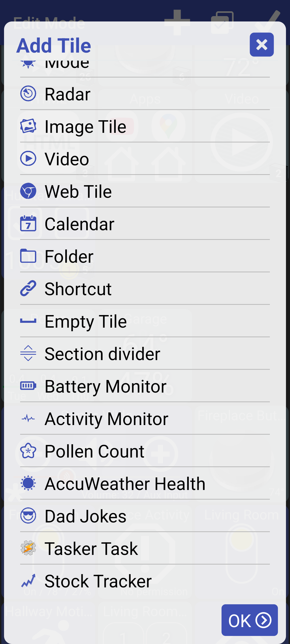Click the Dad Jokes smiley icon
Image resolution: width=290 pixels, height=644 pixels.
pyautogui.click(x=28, y=516)
